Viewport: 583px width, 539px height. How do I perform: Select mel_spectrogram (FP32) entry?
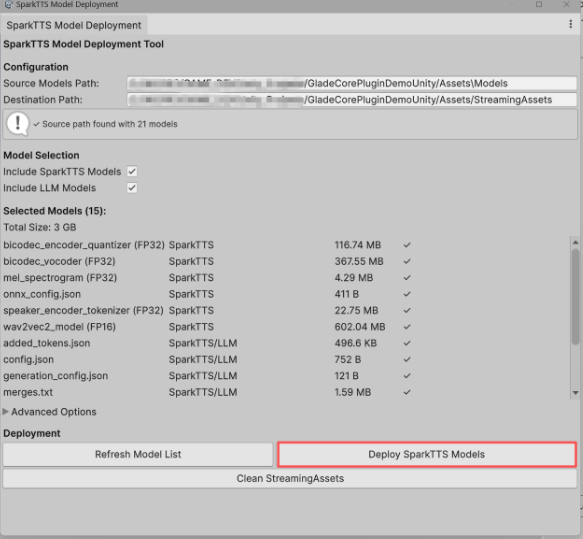coord(60,278)
